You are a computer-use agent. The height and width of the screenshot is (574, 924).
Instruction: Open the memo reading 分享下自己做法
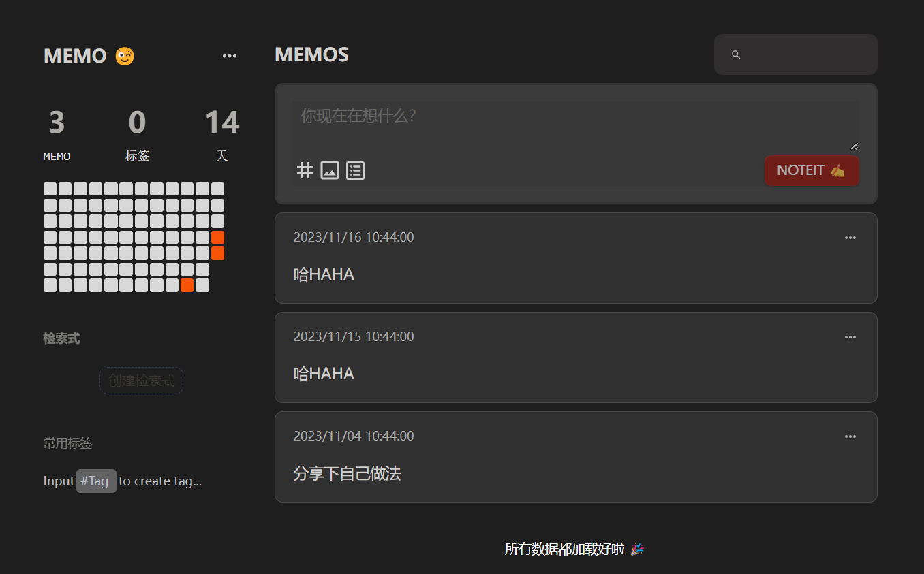(347, 473)
